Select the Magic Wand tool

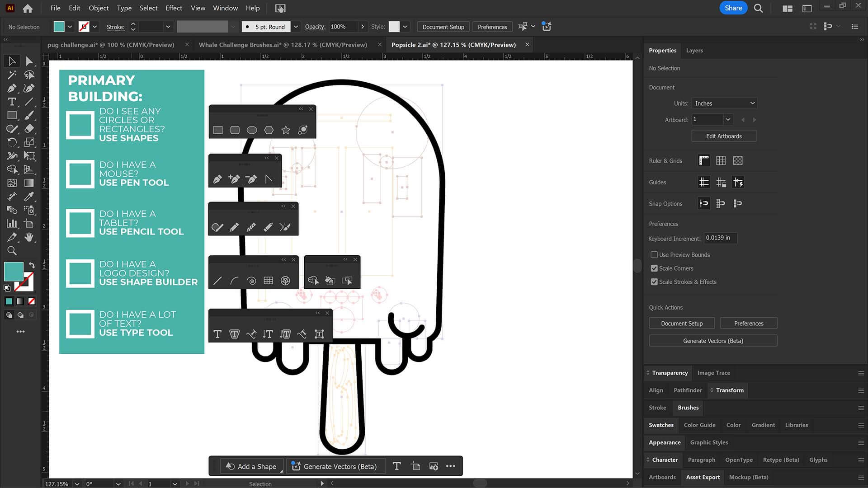12,75
